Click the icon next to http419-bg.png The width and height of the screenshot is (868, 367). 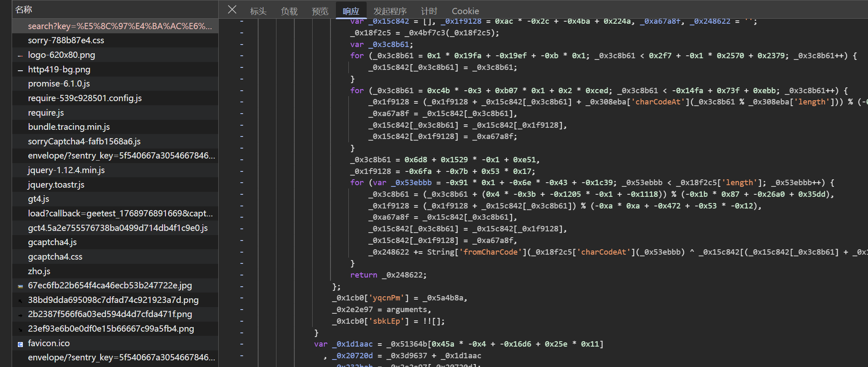tap(20, 70)
